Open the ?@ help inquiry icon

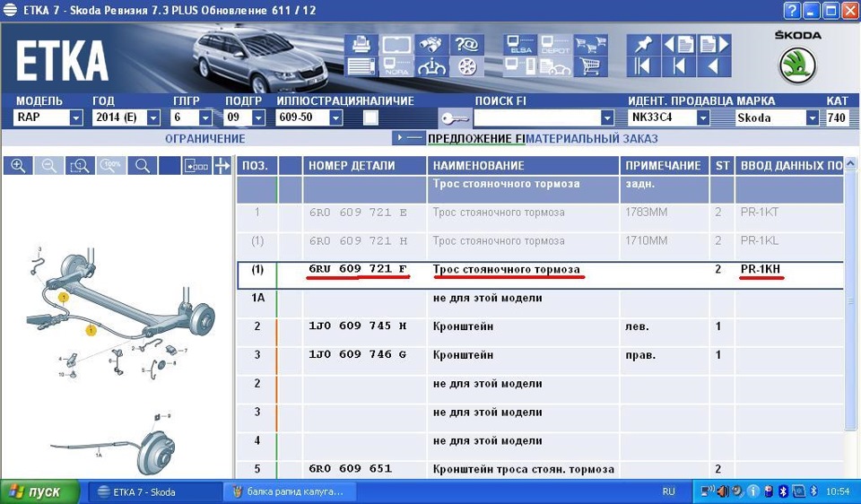(466, 44)
